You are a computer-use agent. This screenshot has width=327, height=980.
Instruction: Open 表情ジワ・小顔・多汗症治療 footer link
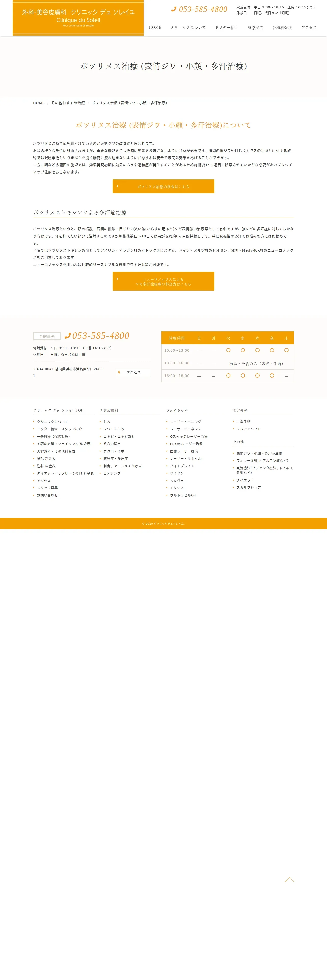259,453
